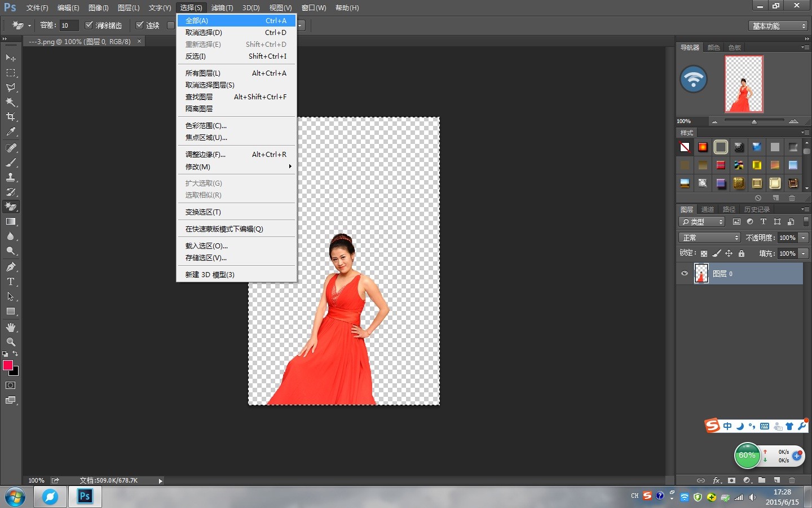Delete the layer with the Layers panel trash icon
The image size is (812, 508).
point(792,480)
